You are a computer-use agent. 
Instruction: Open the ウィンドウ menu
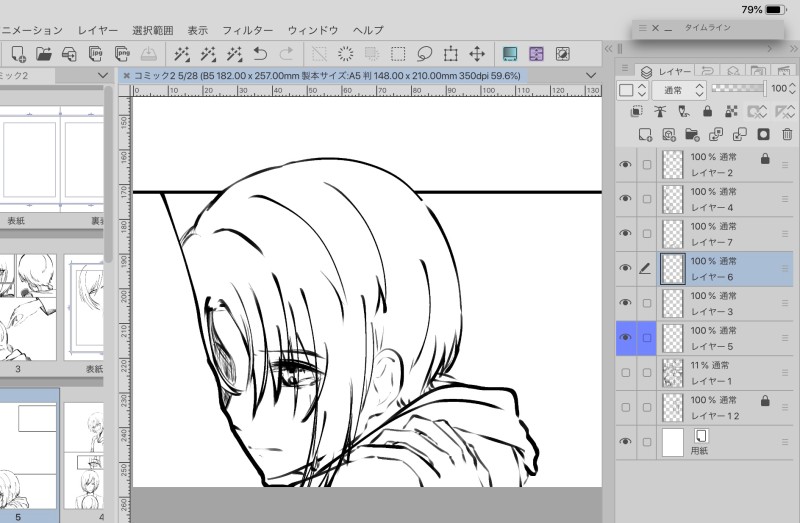click(313, 30)
